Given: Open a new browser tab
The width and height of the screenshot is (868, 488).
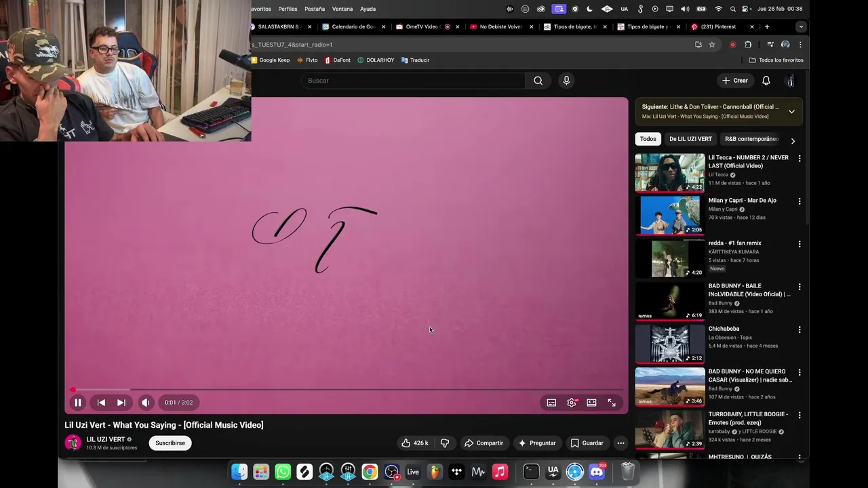Looking at the screenshot, I should (767, 27).
